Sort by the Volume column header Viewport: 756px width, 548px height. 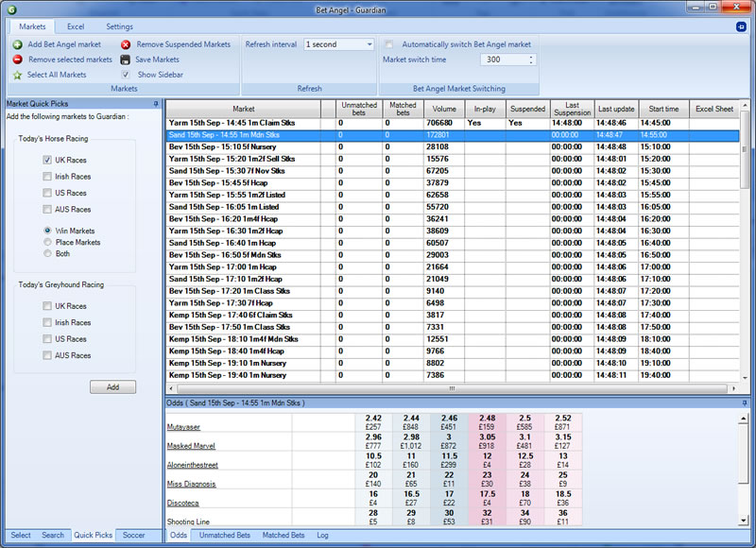tap(444, 109)
